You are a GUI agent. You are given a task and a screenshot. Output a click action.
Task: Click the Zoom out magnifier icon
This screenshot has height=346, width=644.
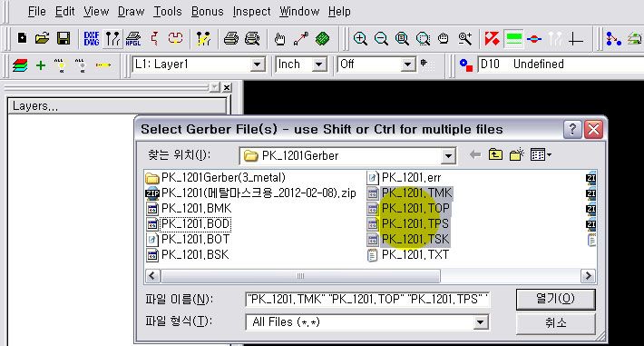[381, 39]
